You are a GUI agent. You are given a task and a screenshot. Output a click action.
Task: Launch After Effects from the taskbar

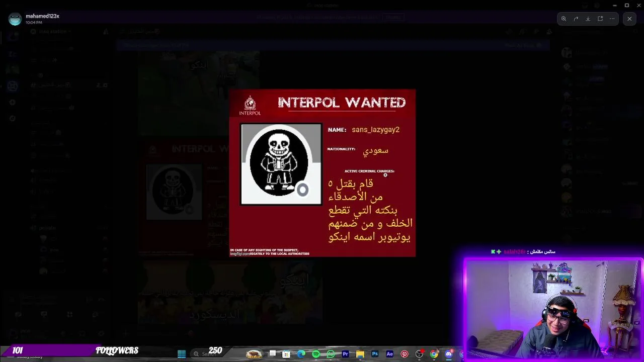coord(389,354)
